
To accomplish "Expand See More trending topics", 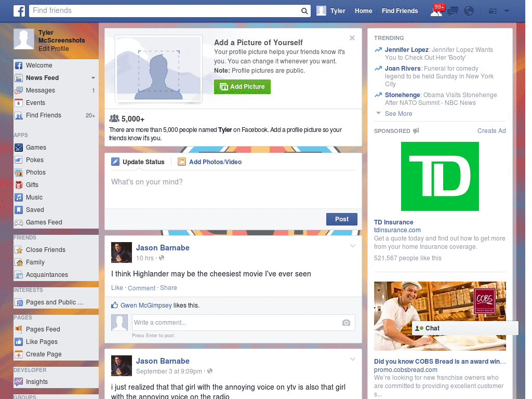I will (398, 114).
